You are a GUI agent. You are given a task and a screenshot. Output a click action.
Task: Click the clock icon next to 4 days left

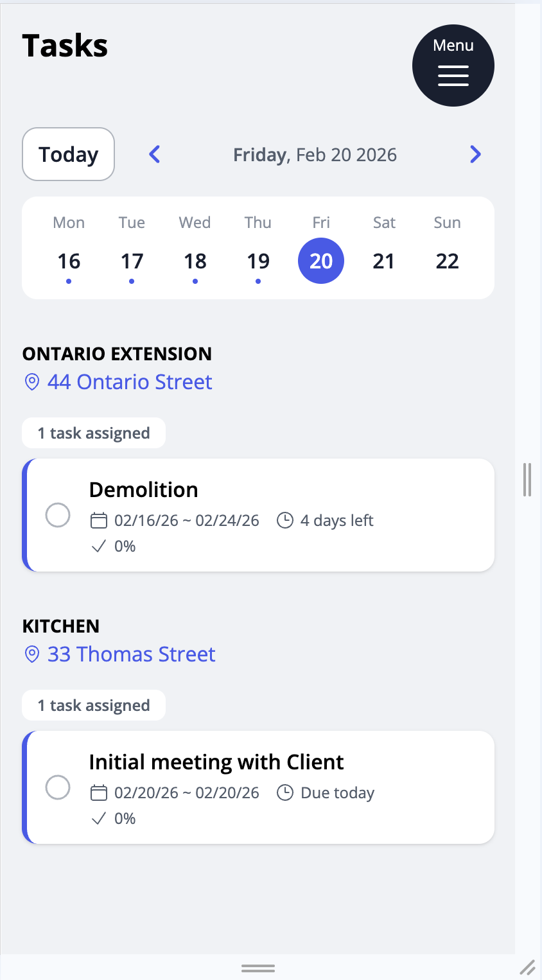284,520
